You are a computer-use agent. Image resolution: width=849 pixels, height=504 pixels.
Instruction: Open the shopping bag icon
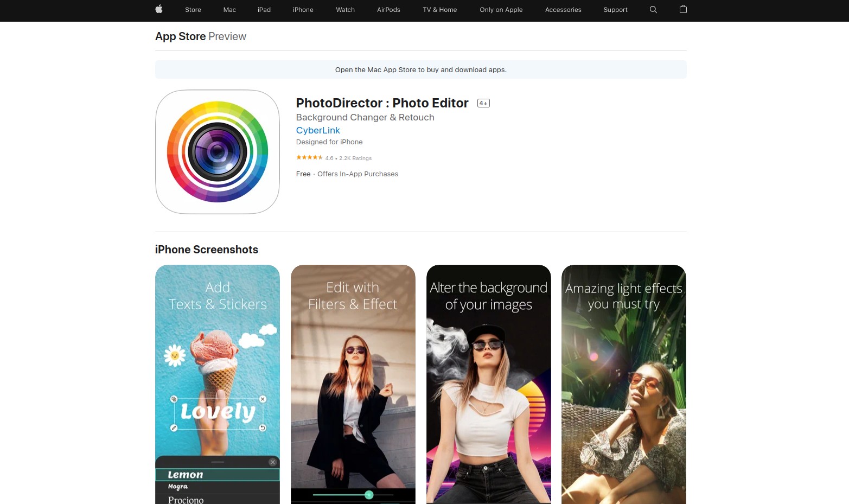tap(683, 9)
